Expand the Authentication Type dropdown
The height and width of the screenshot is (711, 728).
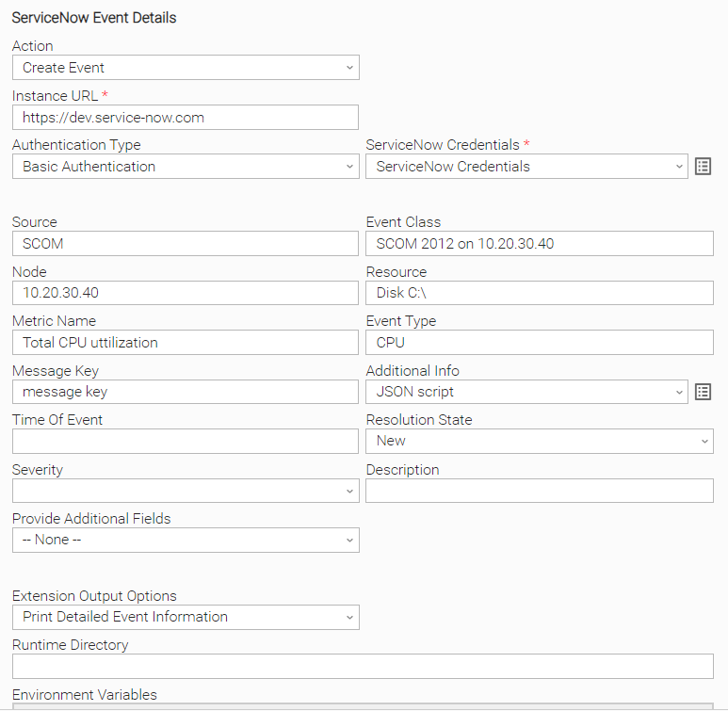(x=186, y=167)
